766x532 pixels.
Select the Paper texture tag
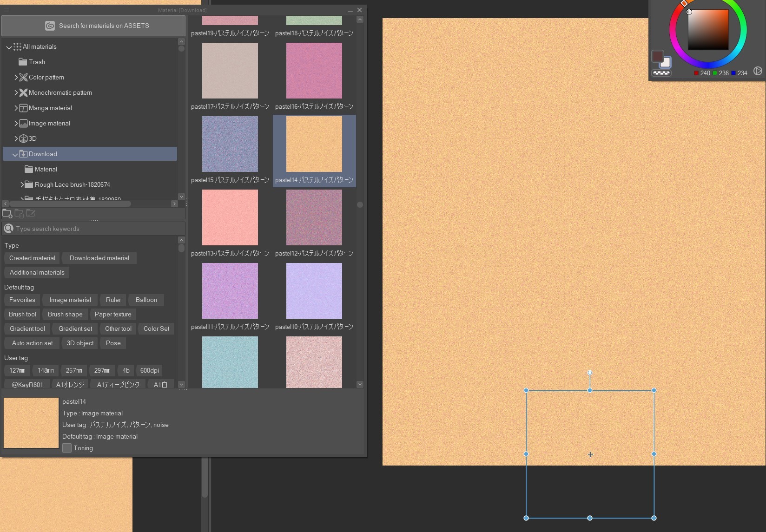tap(113, 315)
